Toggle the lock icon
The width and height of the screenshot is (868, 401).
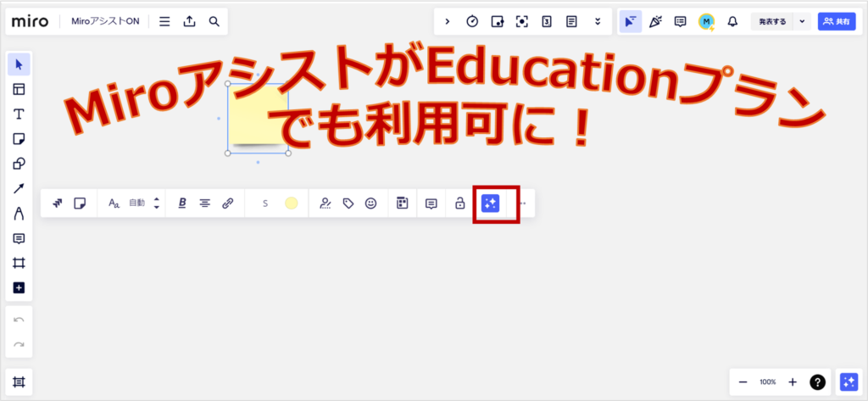point(460,203)
